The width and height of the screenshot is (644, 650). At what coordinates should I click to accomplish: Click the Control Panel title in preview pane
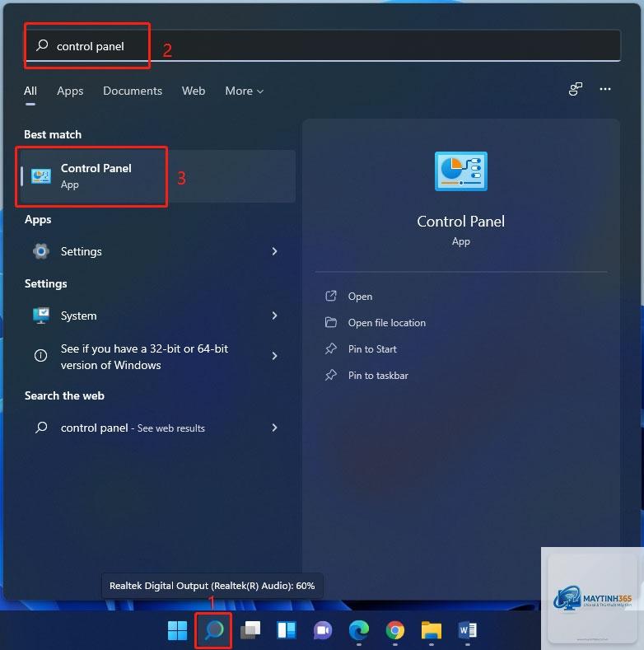[461, 222]
